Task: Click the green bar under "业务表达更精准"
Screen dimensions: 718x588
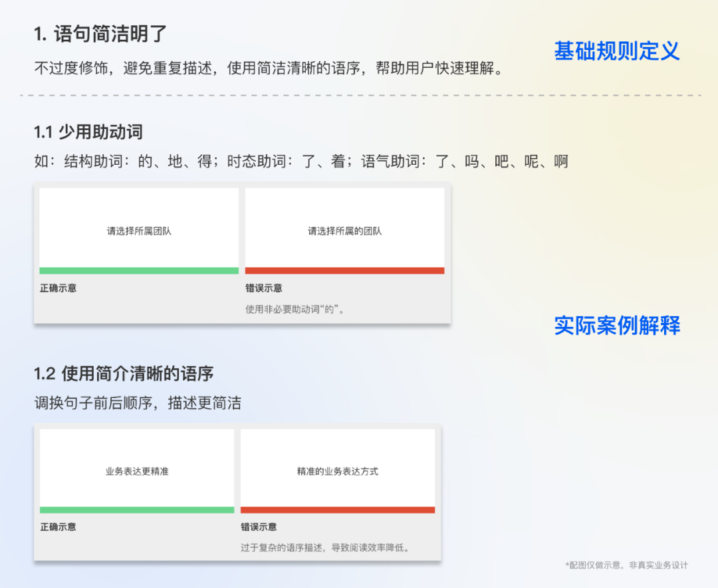Action: tap(136, 509)
